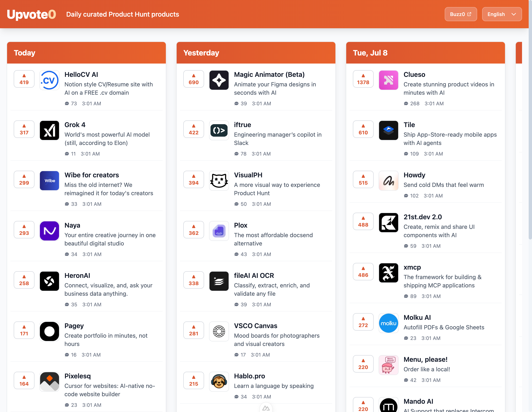Open the Grok 4 title link
This screenshot has width=532, height=412.
tap(75, 125)
